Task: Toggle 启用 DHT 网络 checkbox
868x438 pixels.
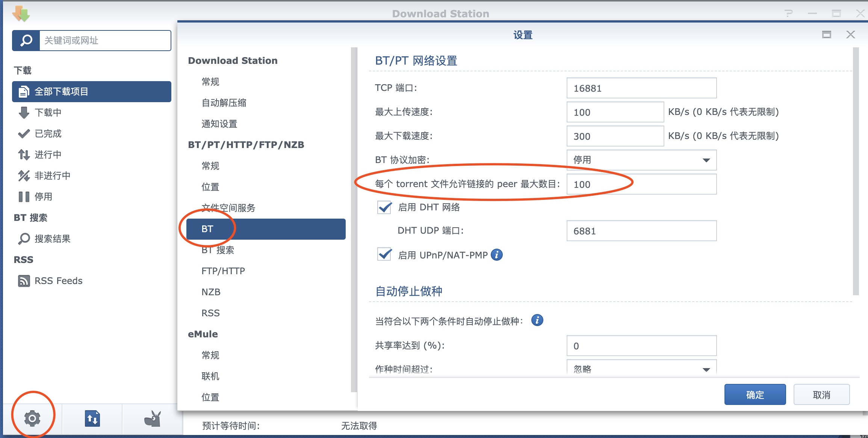Action: [x=384, y=207]
